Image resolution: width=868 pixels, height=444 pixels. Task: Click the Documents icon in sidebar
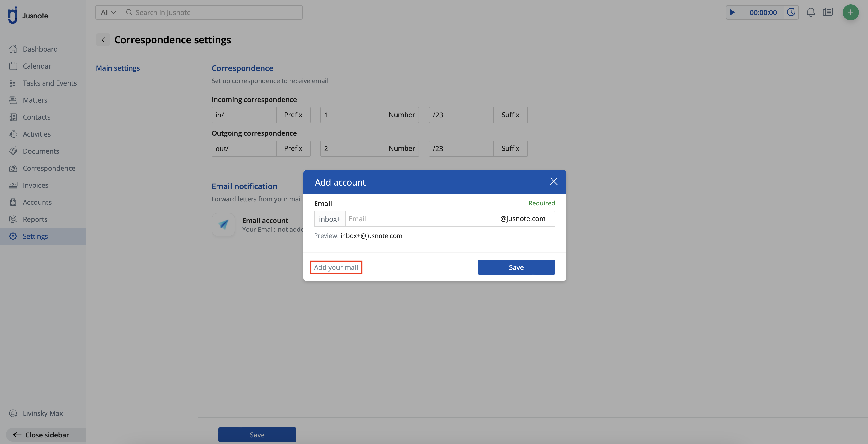[x=13, y=151]
